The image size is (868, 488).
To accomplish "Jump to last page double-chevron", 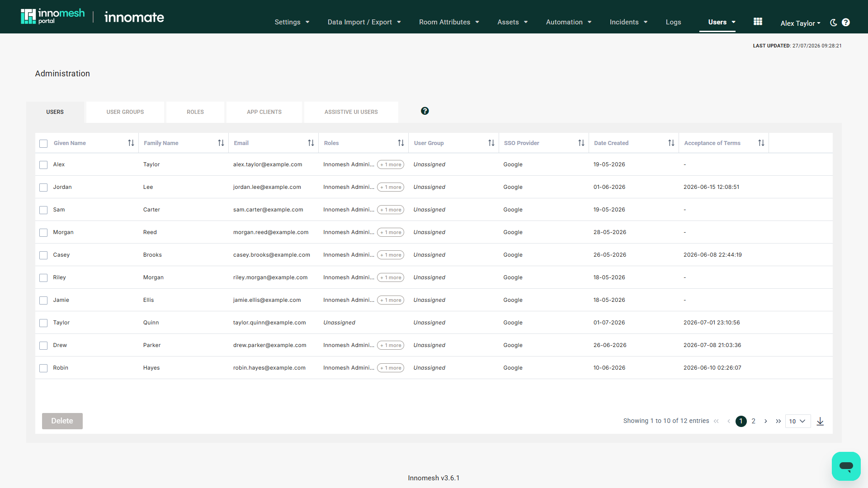I will (778, 421).
